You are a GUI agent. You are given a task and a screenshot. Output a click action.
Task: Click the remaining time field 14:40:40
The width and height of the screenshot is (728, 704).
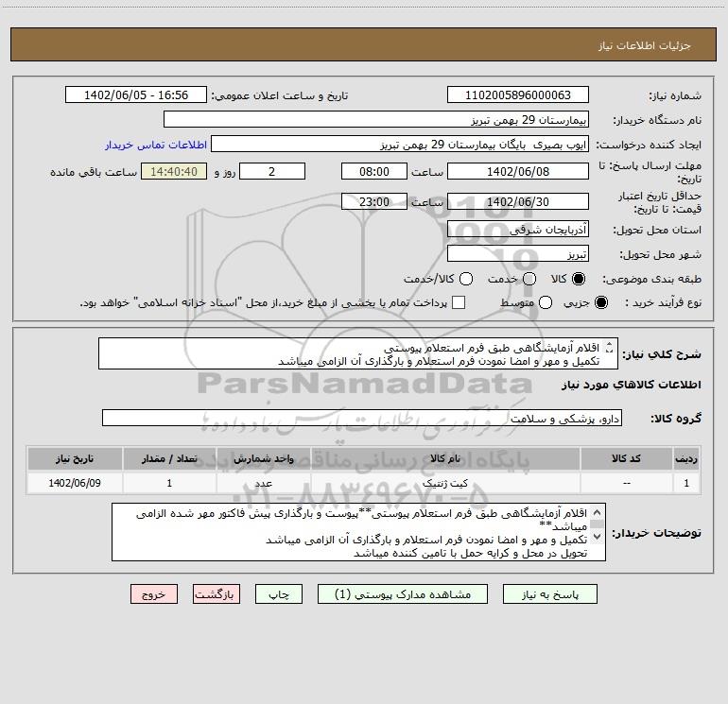click(x=174, y=171)
